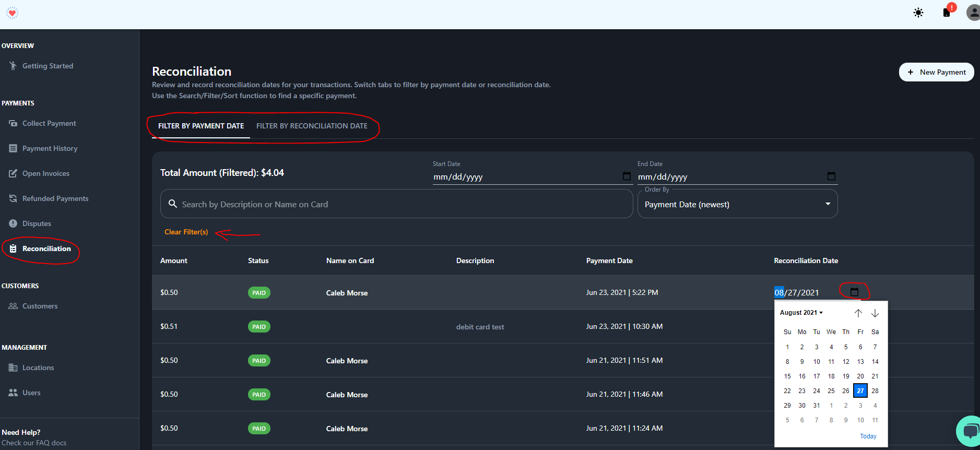
Task: Open user account avatar icon
Action: (973, 13)
